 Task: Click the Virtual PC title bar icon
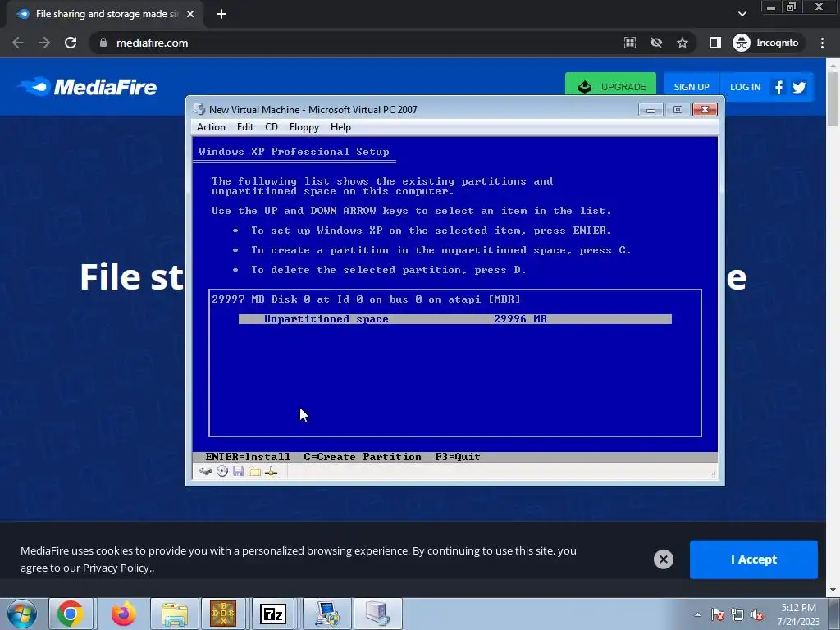click(199, 109)
